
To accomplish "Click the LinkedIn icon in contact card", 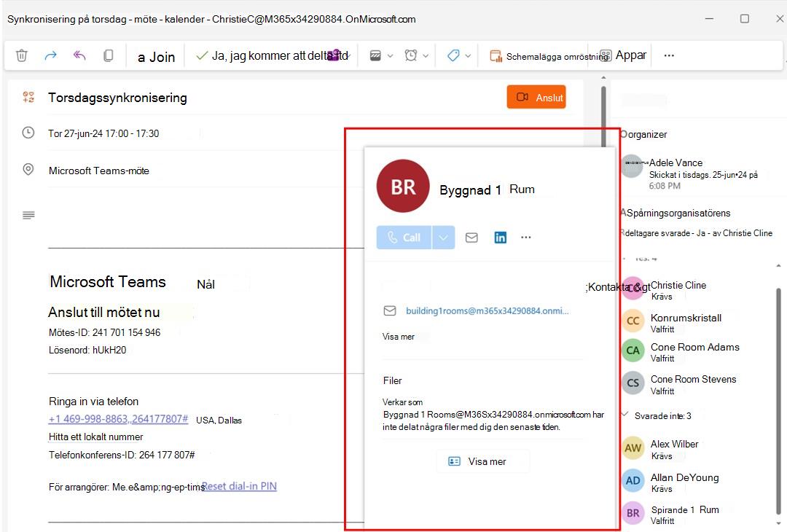I will [x=501, y=238].
